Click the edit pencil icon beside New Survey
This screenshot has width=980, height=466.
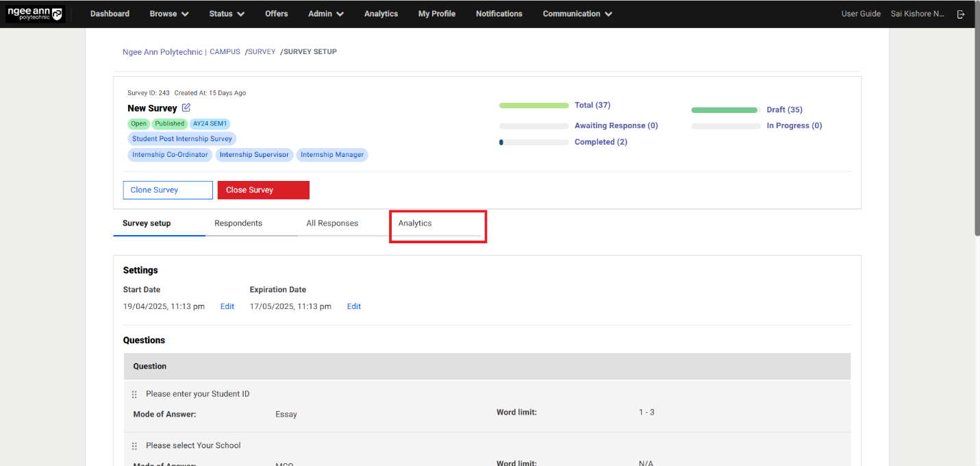click(x=186, y=108)
